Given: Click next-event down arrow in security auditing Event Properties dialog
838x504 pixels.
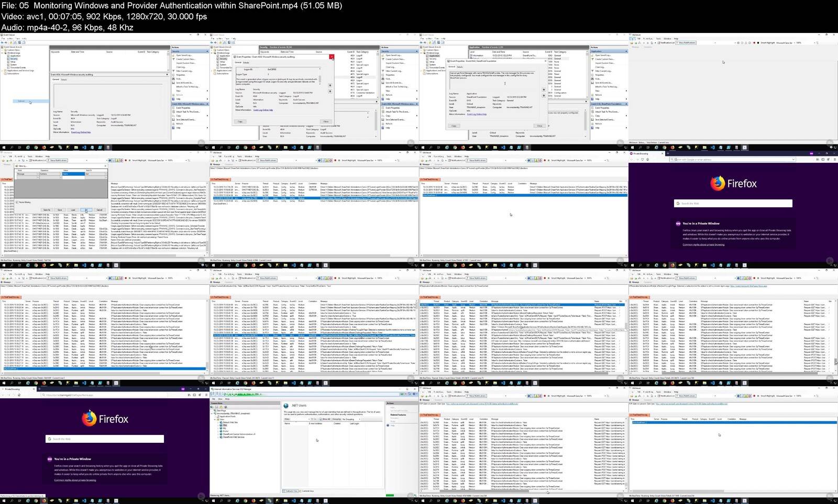Looking at the screenshot, I should click(x=330, y=92).
